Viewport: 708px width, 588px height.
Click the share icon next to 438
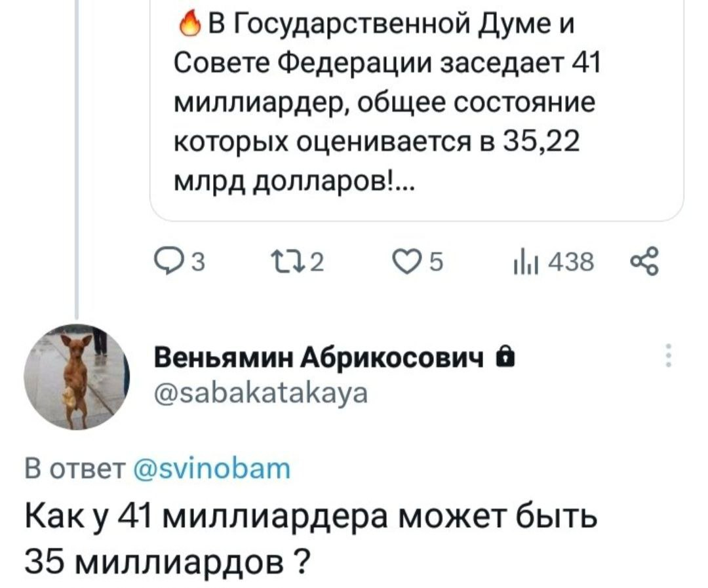coord(645,262)
